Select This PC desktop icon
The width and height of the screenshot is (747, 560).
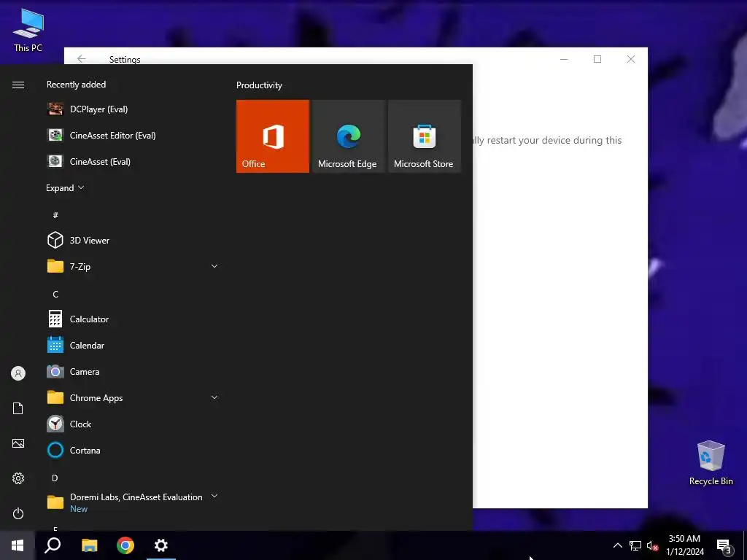28,29
